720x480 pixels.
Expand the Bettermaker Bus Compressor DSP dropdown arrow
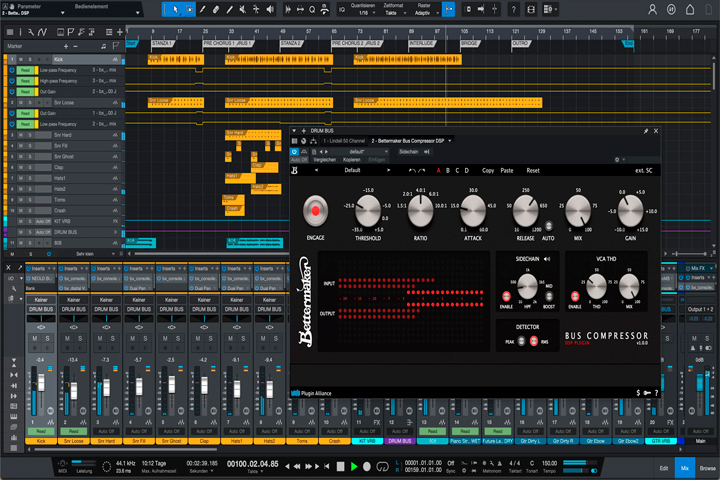coord(450,141)
